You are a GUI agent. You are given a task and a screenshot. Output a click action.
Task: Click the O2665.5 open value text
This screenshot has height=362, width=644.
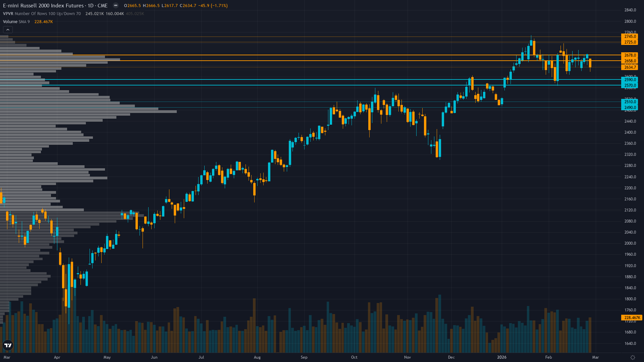[132, 5]
